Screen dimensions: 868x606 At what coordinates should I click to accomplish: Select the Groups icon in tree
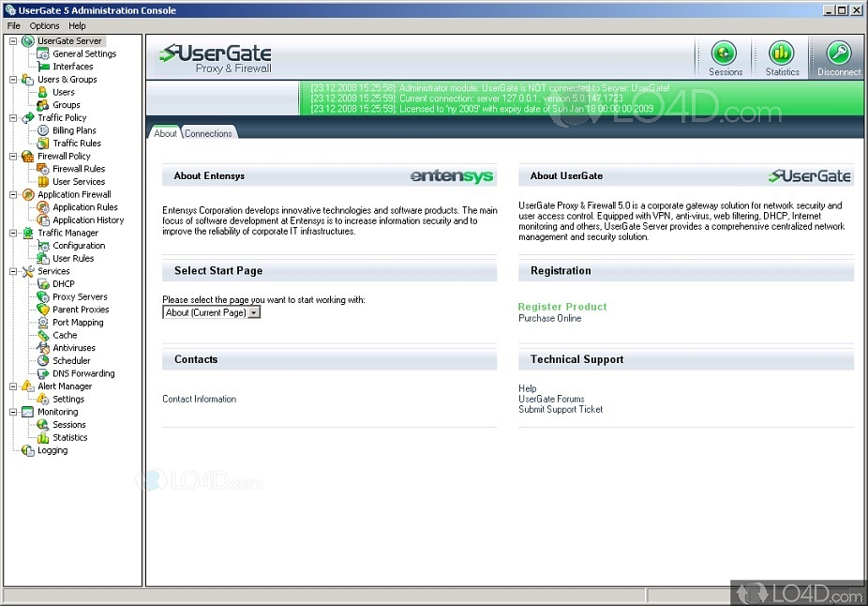(x=43, y=105)
